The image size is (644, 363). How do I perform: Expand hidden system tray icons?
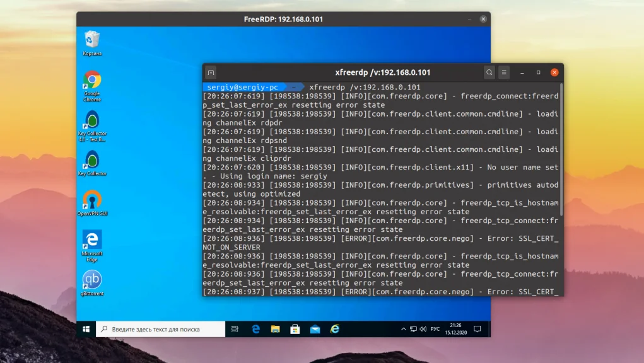click(404, 328)
